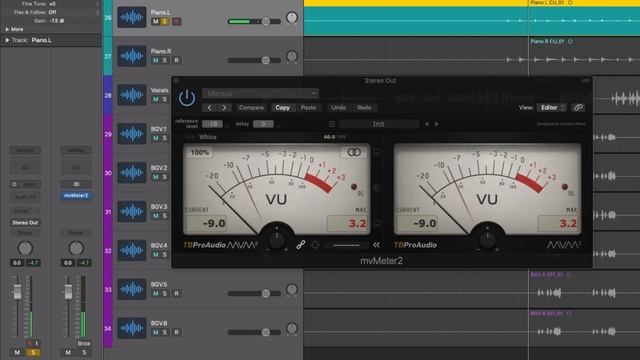This screenshot has width=640, height=360.
Task: Mute the BGV.5 track
Action: [156, 293]
